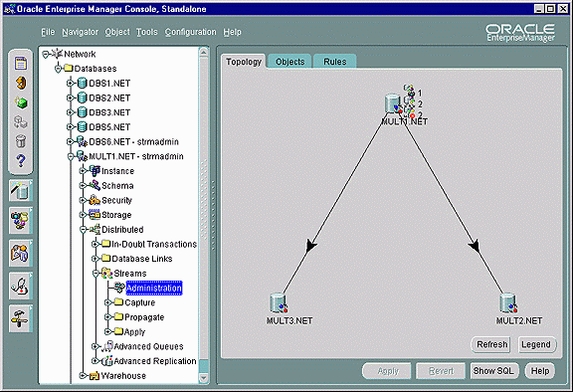Select the In-Doubt Transactions tree item
Screen dimensions: 573x392
point(154,244)
